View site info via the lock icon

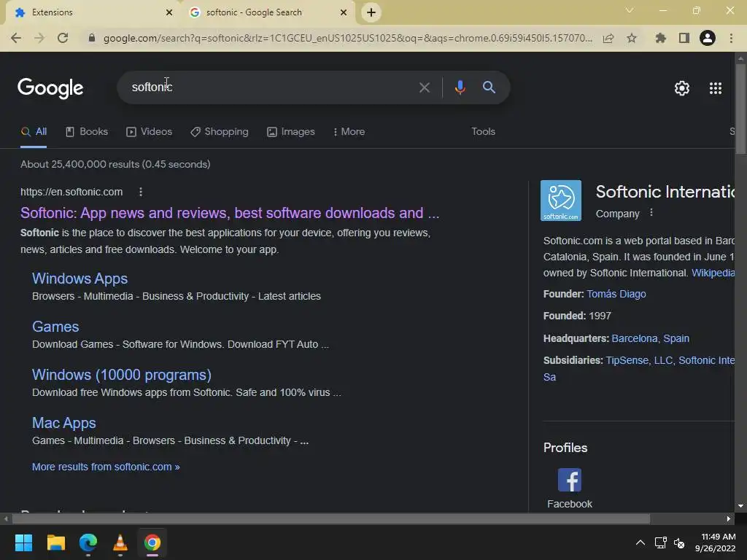tap(92, 38)
